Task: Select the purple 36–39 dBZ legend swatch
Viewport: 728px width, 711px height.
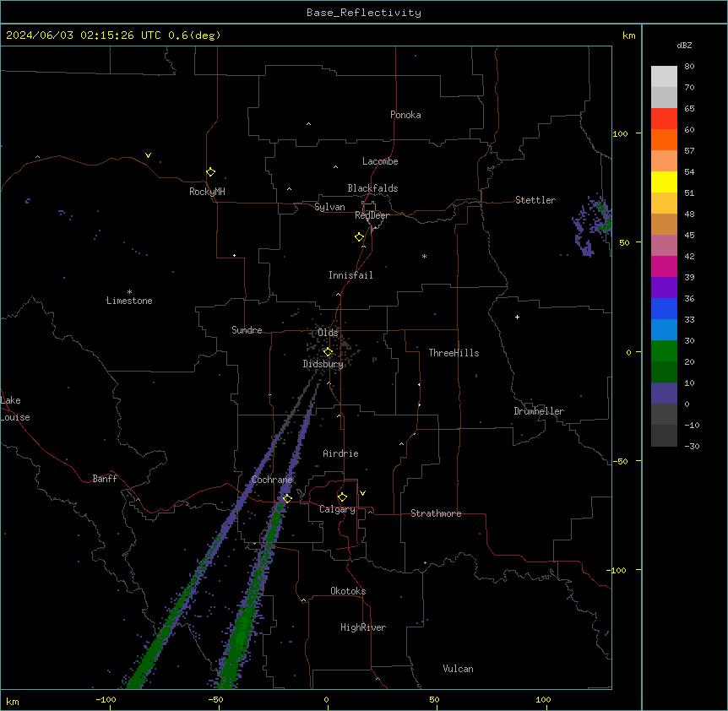Action: [x=664, y=288]
